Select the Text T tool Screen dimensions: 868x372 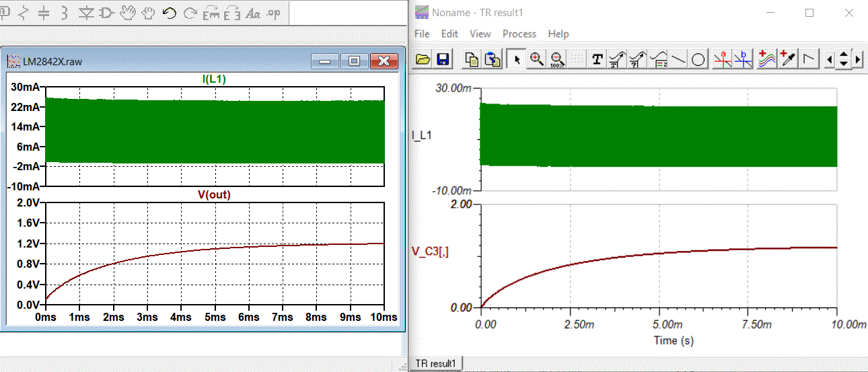pos(597,59)
